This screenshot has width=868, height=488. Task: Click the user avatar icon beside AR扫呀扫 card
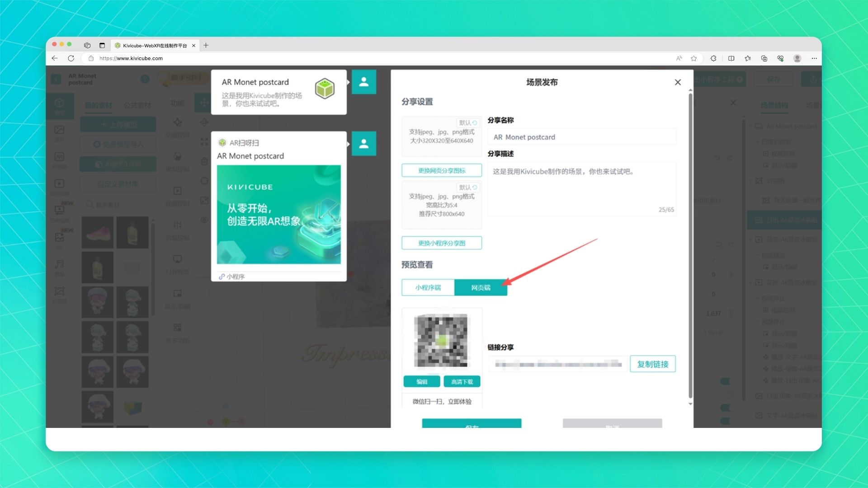coord(364,144)
